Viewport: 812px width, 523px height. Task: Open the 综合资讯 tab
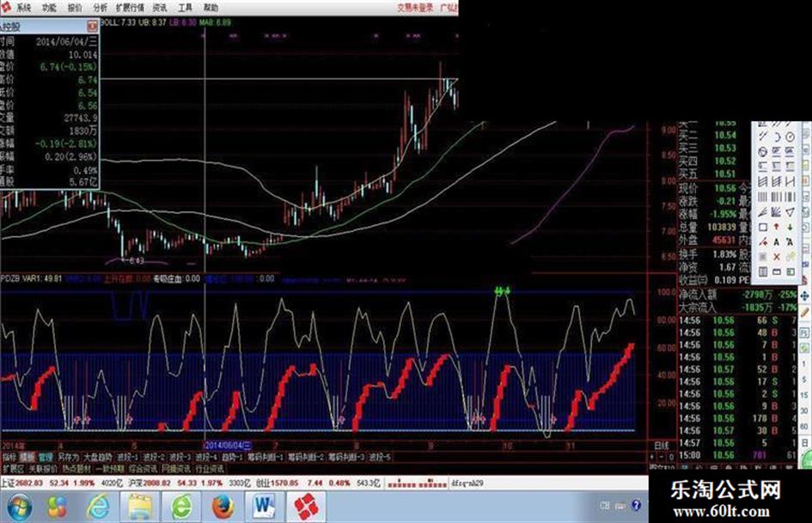tap(143, 469)
